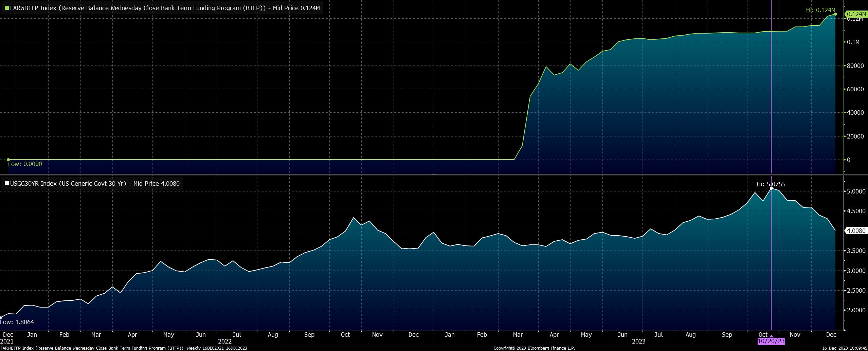Click the white 4.0080 last price tag
868x351 pixels.
pos(856,231)
